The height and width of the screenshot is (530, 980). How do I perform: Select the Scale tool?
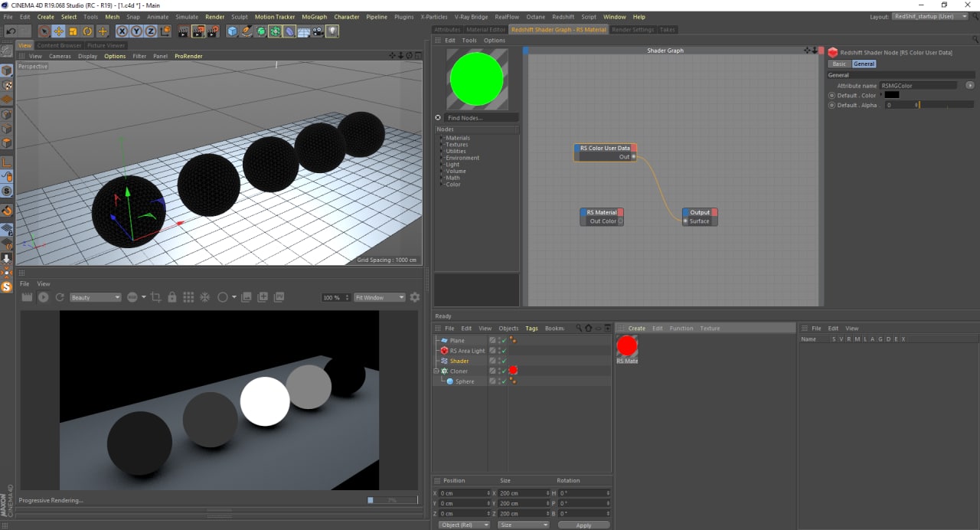point(73,31)
